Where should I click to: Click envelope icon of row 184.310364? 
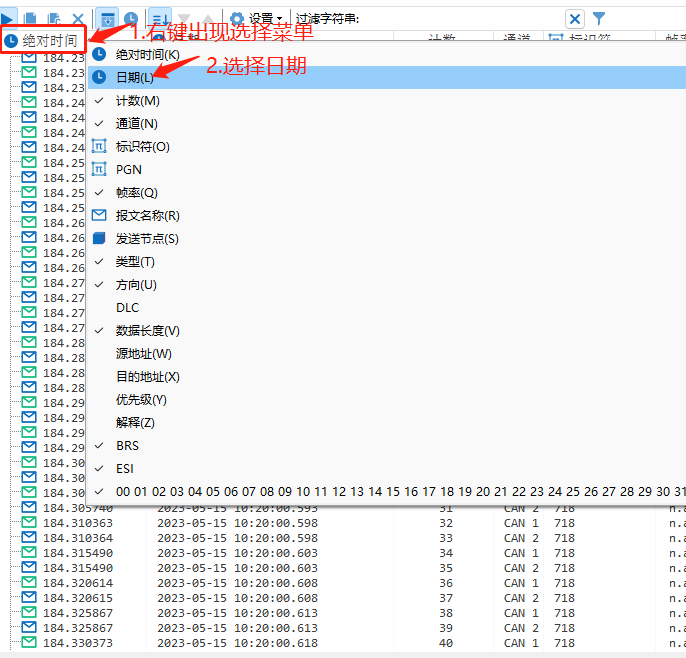pyautogui.click(x=29, y=537)
